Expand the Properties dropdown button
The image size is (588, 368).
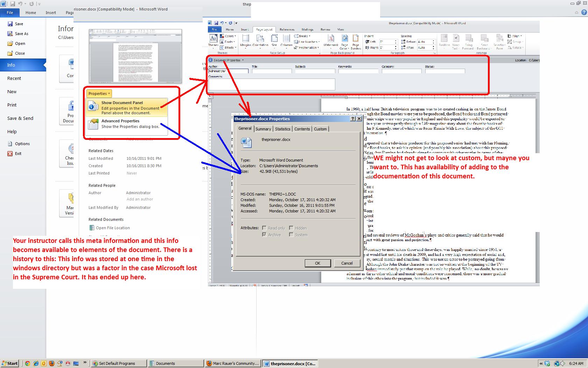(x=99, y=94)
